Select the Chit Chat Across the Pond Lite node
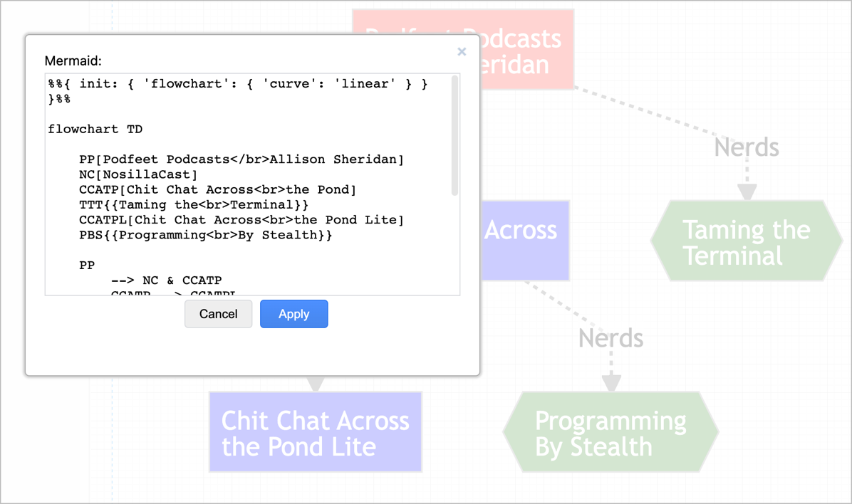Viewport: 852px width, 504px height. 315,433
